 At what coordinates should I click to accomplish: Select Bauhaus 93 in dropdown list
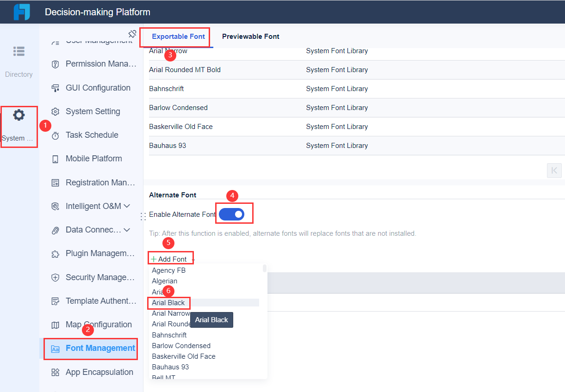(204, 367)
